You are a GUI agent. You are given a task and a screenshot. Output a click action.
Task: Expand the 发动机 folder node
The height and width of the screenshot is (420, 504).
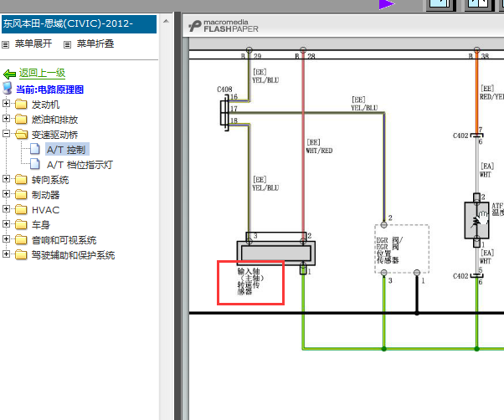point(6,104)
